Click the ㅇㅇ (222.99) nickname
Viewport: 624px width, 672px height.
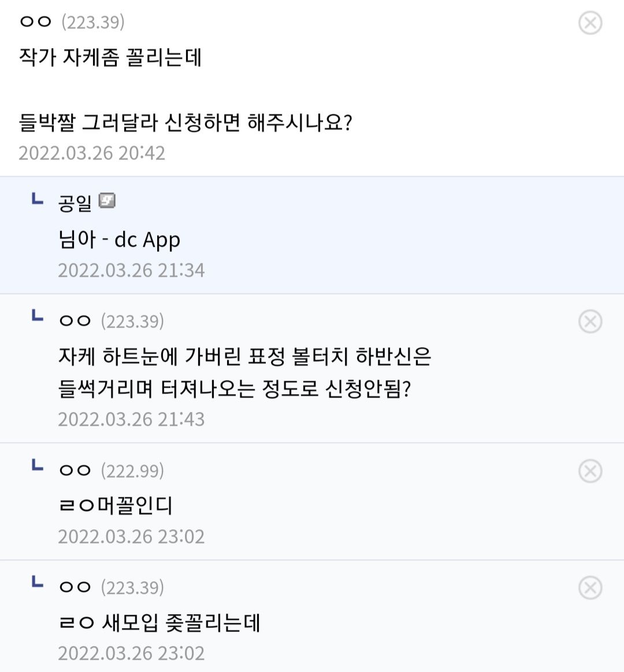point(75,471)
